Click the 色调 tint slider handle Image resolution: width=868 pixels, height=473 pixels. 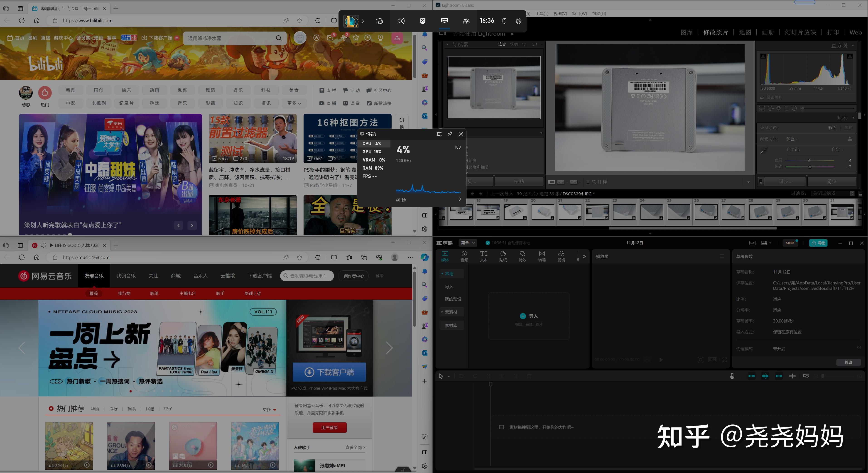coord(810,167)
